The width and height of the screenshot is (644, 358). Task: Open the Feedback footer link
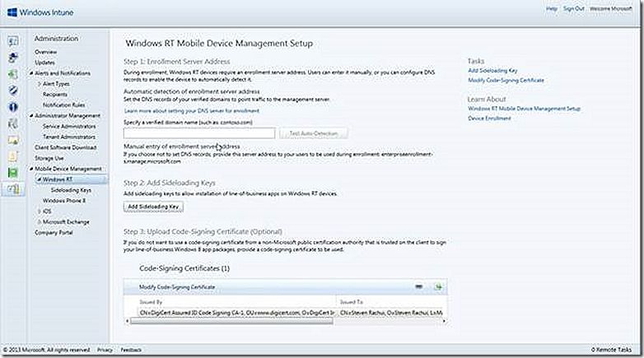pyautogui.click(x=131, y=350)
